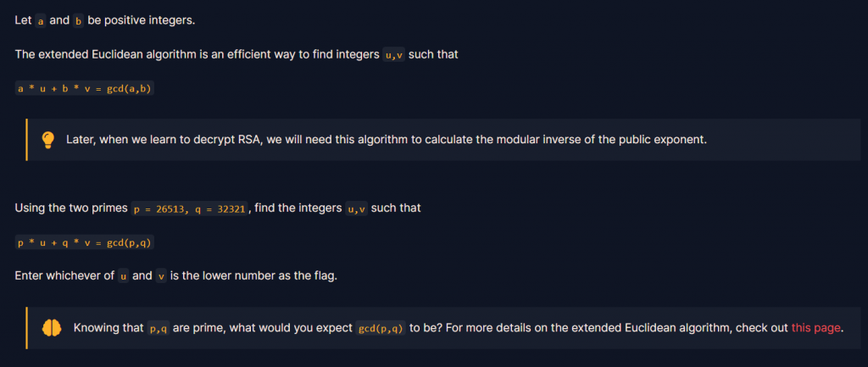Image resolution: width=868 pixels, height=367 pixels.
Task: Click the "is the lower number as the flag" text
Action: pos(253,275)
